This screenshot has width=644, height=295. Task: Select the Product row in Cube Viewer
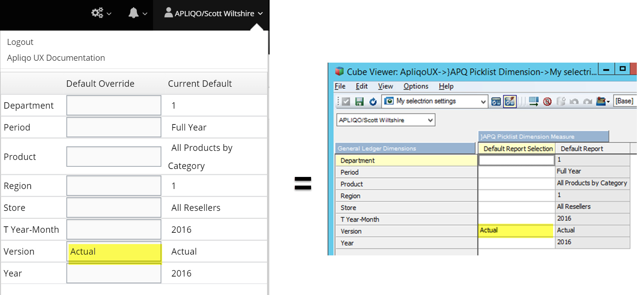coord(406,184)
